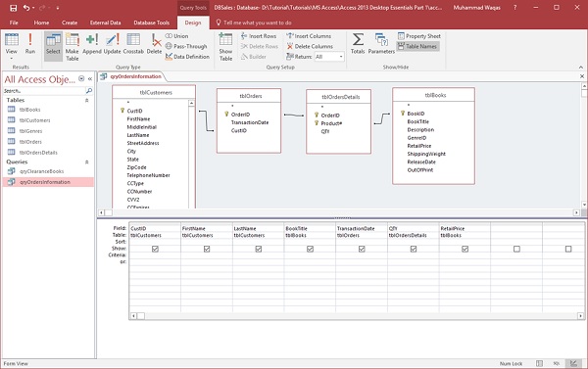Click the Property Sheet button

click(x=419, y=36)
